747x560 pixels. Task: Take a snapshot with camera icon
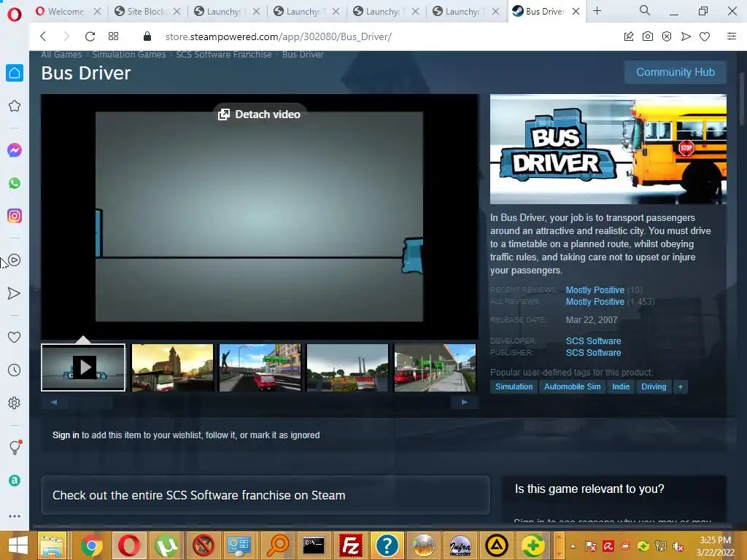[x=648, y=36]
